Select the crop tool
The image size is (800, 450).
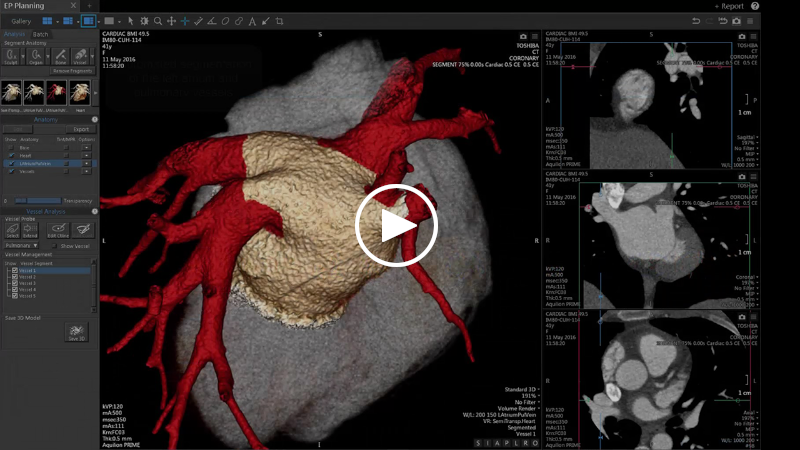[280, 21]
